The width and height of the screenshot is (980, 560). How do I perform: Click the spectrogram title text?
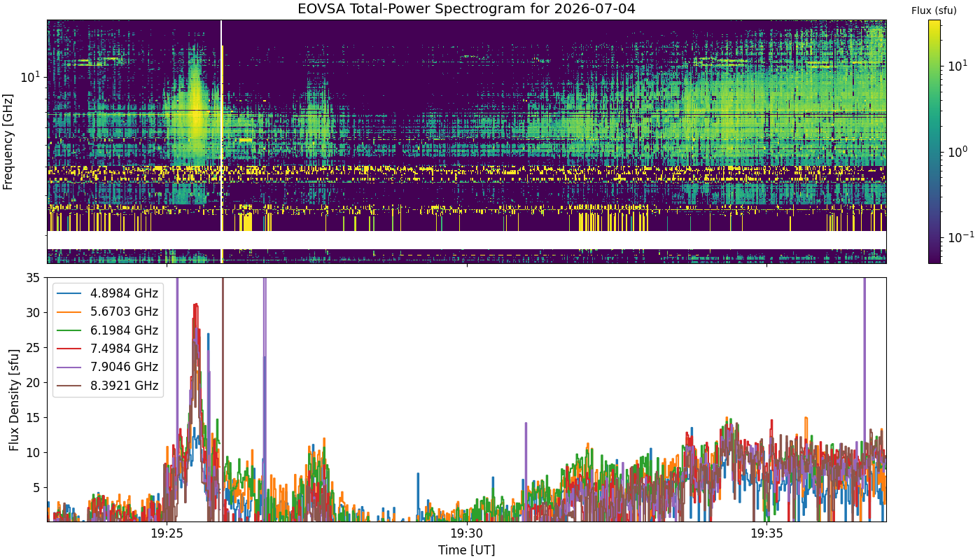pos(466,9)
